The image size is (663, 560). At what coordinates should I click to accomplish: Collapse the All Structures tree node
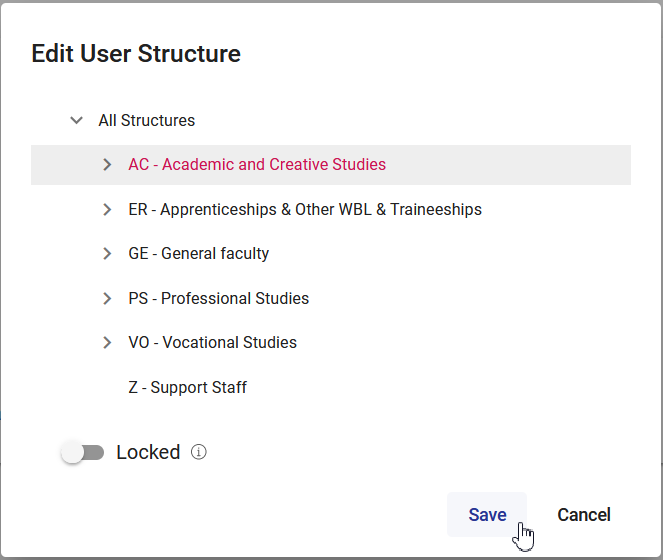coord(76,120)
